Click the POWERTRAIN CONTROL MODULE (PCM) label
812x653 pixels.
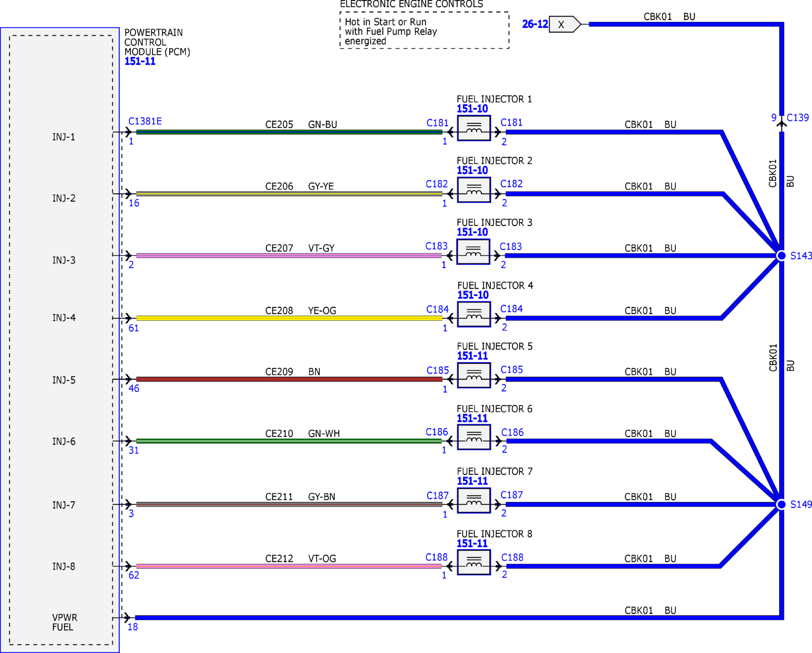click(157, 42)
